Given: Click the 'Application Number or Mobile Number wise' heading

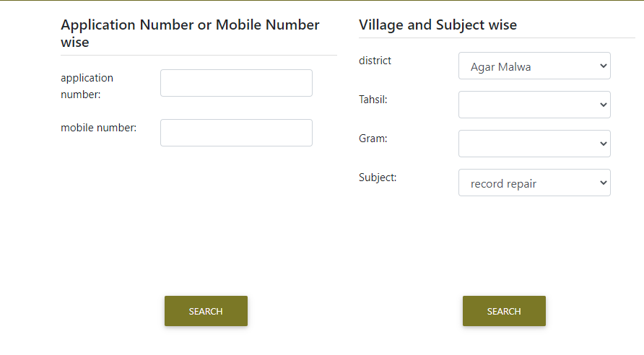Looking at the screenshot, I should [190, 33].
